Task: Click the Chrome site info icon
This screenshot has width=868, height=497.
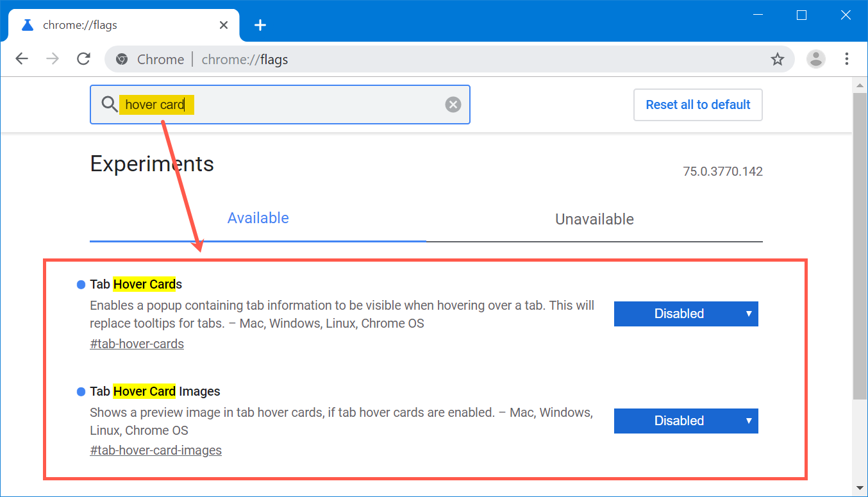Action: tap(122, 60)
